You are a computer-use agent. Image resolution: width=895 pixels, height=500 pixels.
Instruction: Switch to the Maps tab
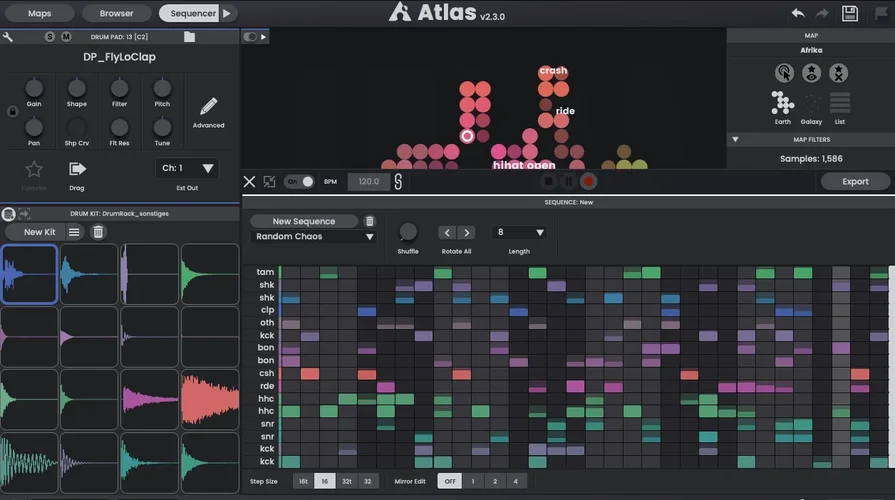point(40,13)
